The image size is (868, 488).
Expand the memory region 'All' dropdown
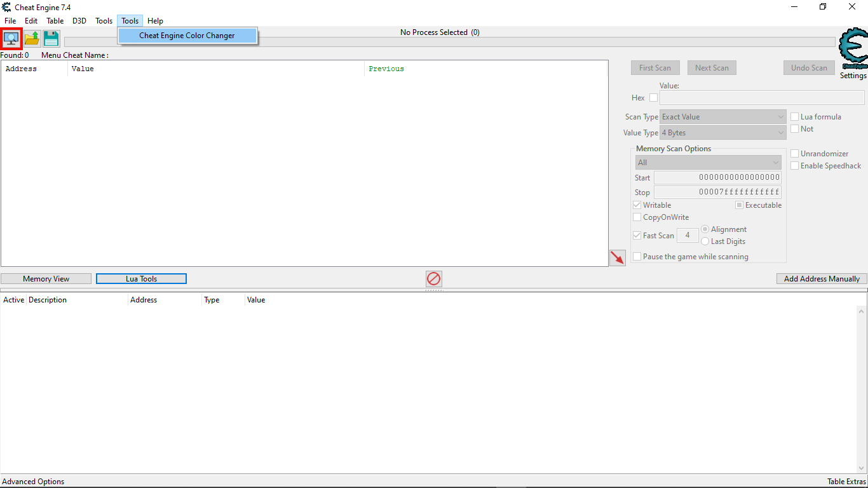pyautogui.click(x=709, y=163)
